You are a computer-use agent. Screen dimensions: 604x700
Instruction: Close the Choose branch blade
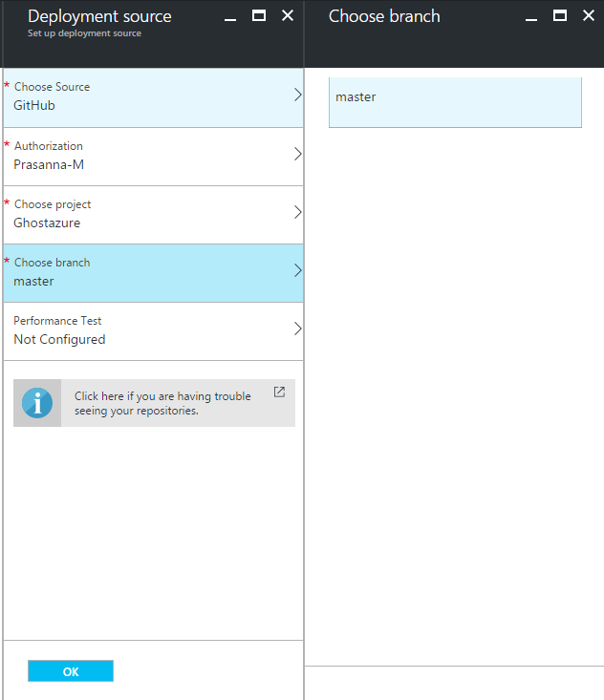(589, 16)
